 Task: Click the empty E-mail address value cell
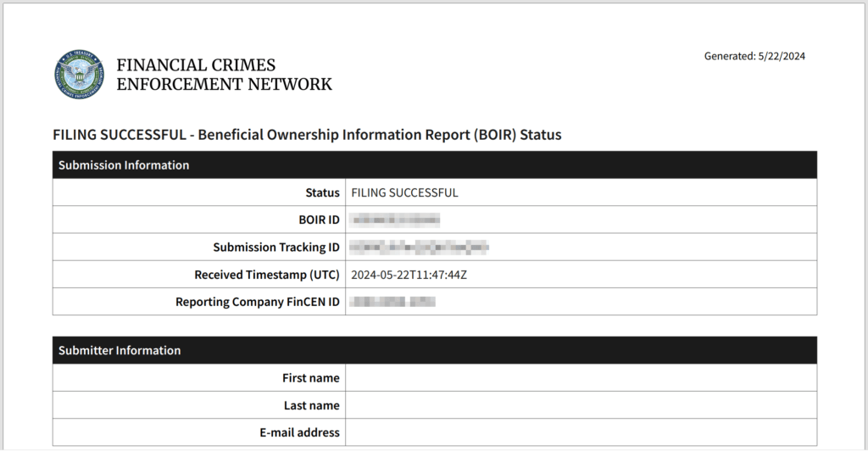[581, 432]
